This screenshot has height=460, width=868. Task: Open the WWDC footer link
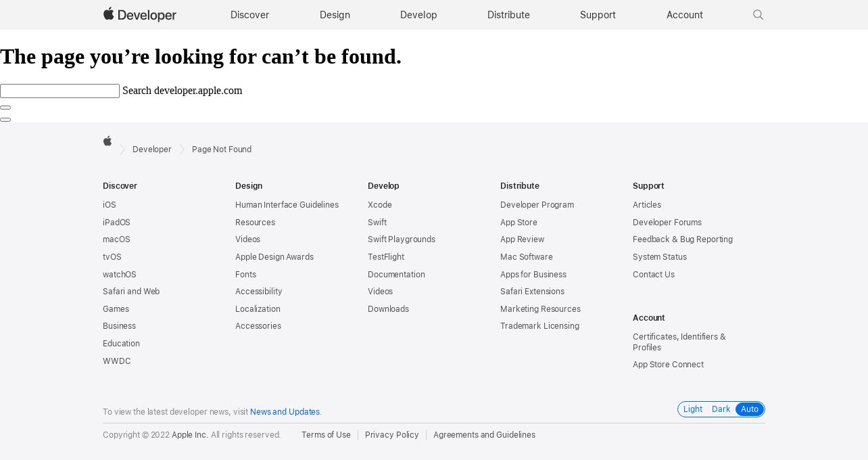click(117, 361)
